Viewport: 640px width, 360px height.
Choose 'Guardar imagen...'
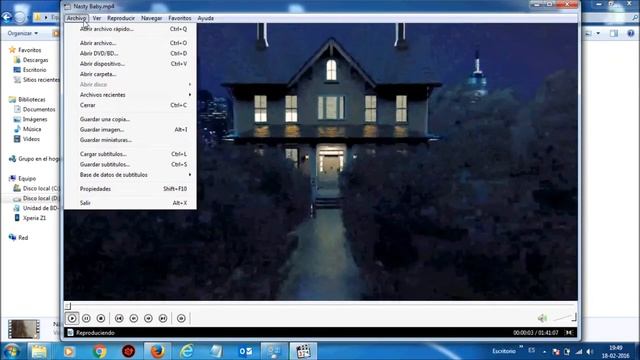point(130,129)
